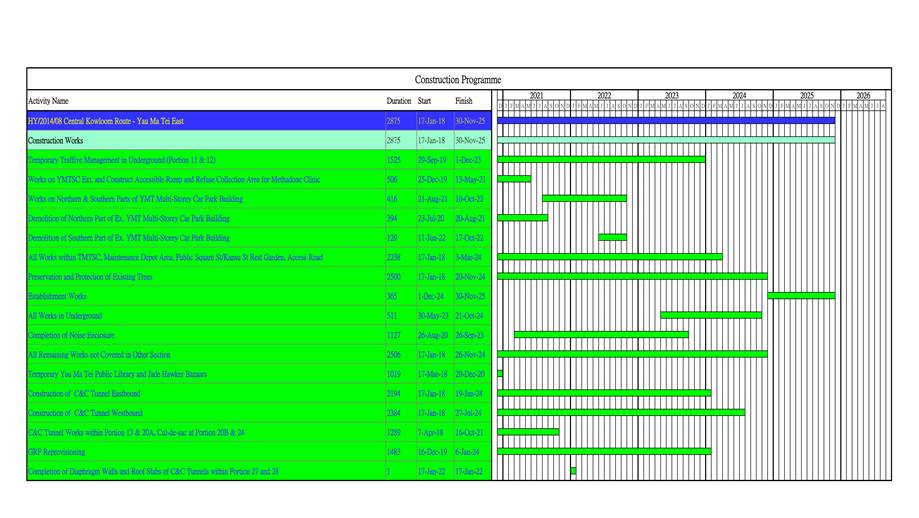Select the All Works in Underground Gantt bar
The height and width of the screenshot is (518, 919).
click(710, 315)
